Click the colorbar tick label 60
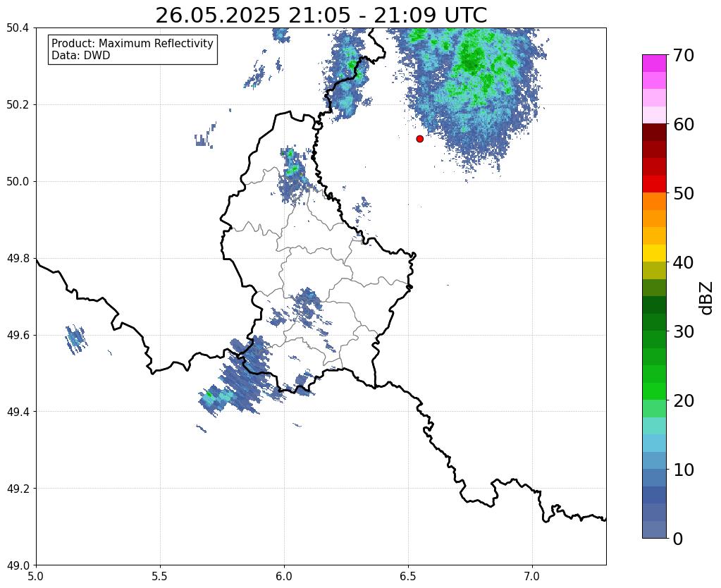Screen dimensions: 721x588 click(684, 124)
